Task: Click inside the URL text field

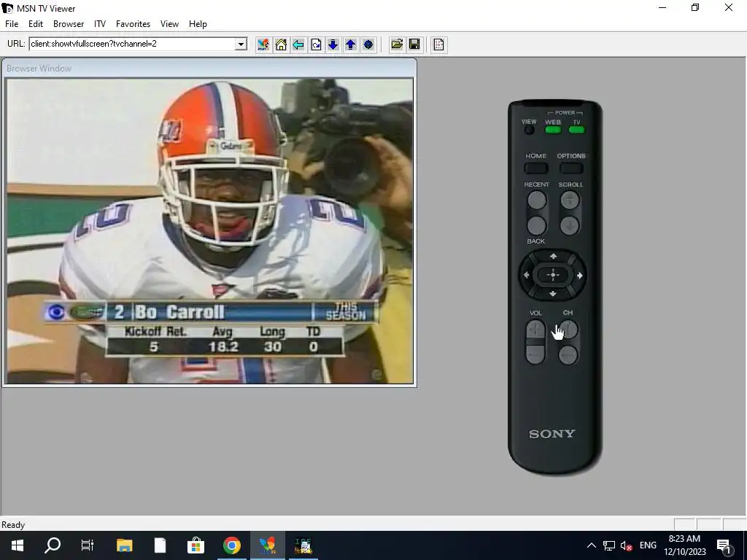Action: [133, 44]
